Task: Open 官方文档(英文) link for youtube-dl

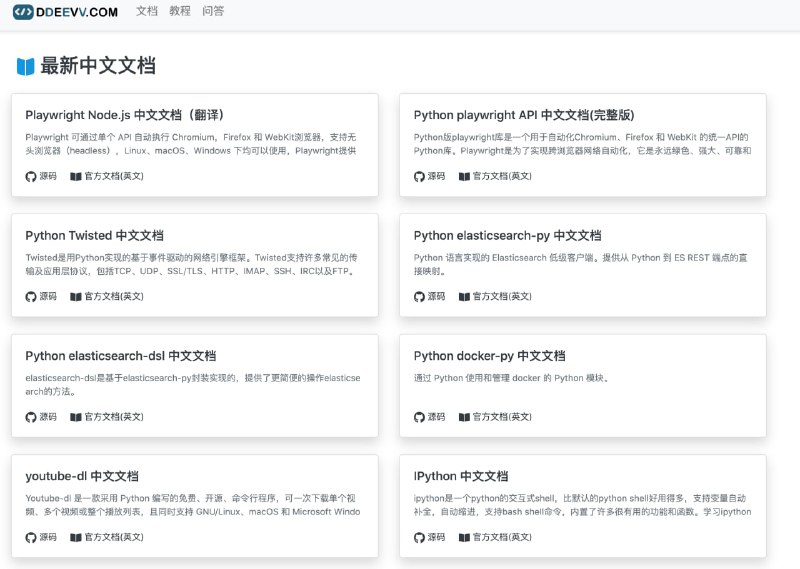Action: tap(114, 537)
